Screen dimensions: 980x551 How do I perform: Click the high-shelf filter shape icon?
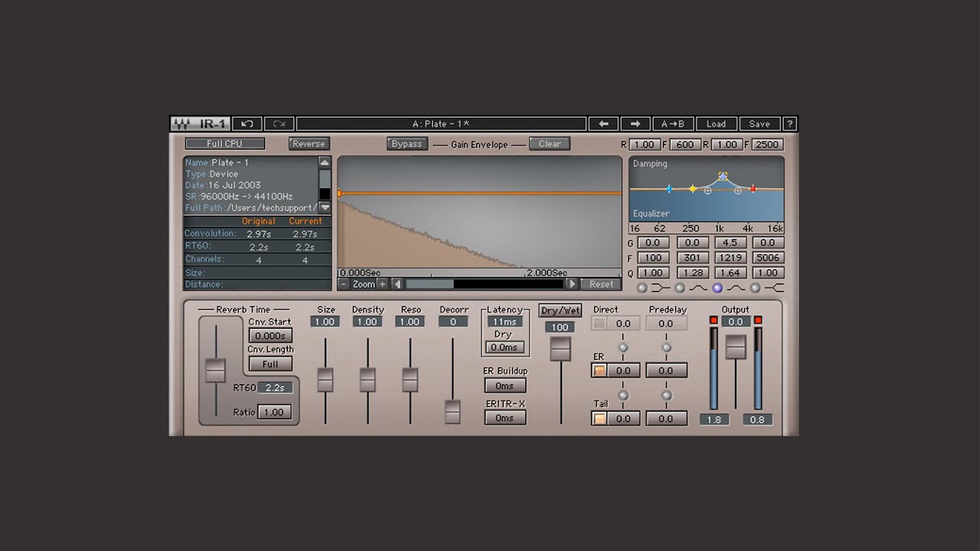774,288
